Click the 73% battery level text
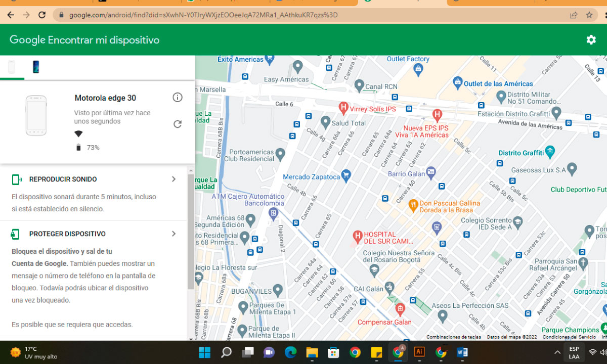Viewport: 607px width, 364px height. point(93,148)
